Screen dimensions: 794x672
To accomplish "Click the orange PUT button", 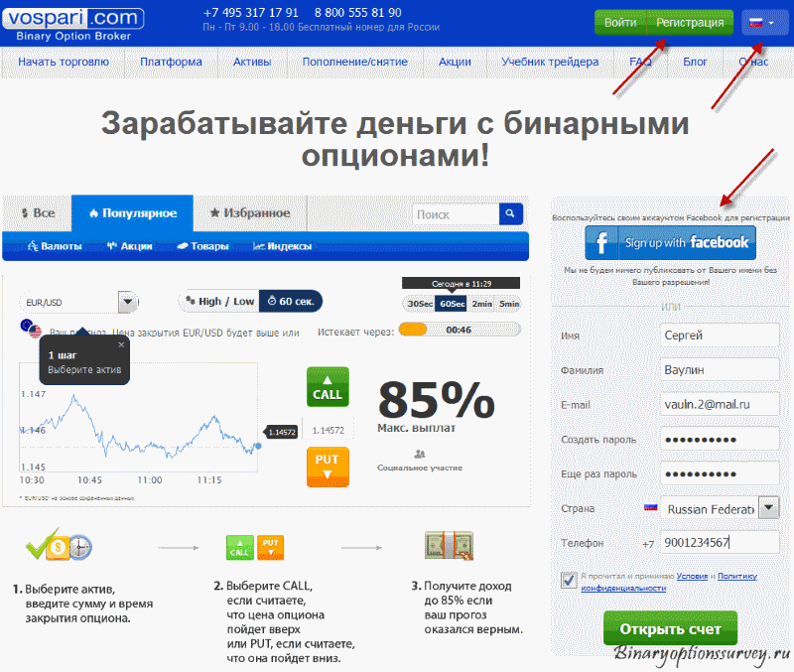I will click(x=328, y=467).
